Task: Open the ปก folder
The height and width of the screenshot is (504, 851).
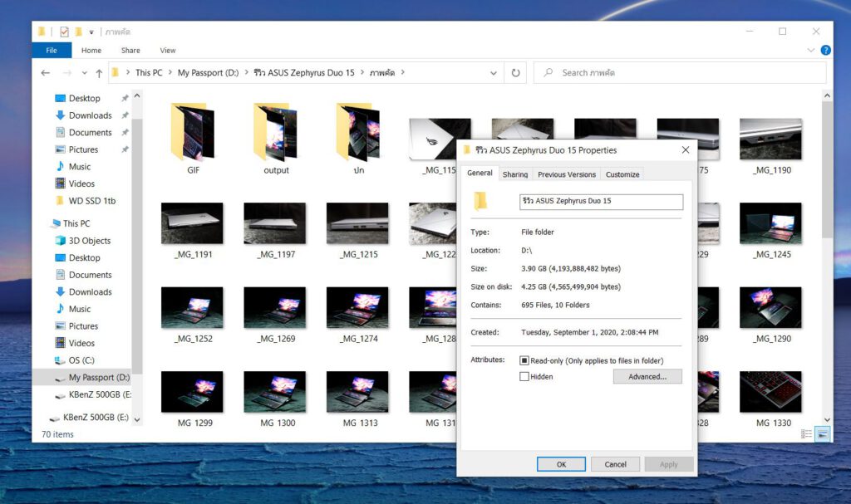Action: (x=358, y=139)
